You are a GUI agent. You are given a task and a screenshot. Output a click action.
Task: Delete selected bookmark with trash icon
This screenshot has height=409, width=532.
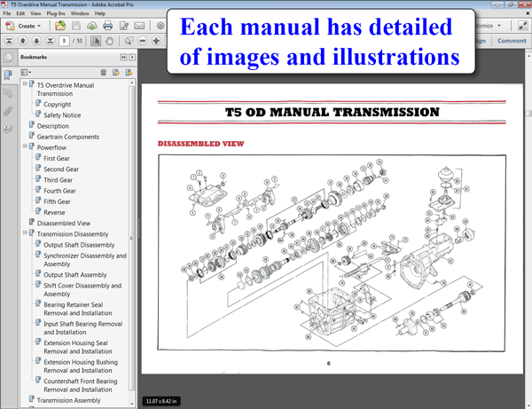[104, 72]
